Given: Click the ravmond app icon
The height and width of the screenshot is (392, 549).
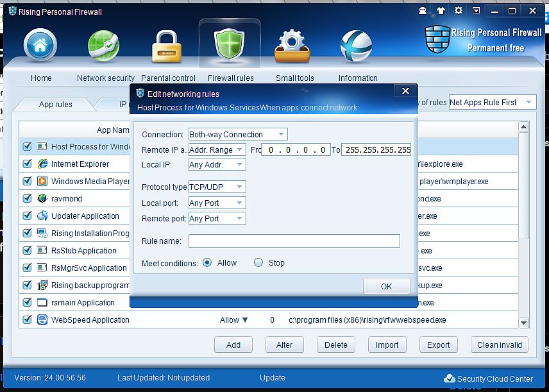Looking at the screenshot, I should point(42,198).
